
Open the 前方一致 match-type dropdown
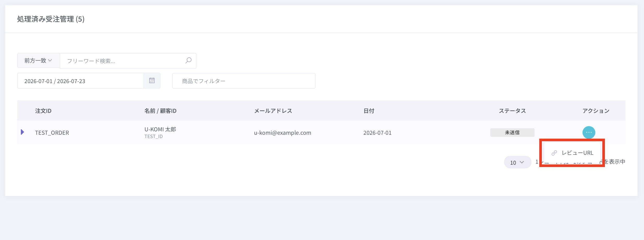[x=39, y=60]
